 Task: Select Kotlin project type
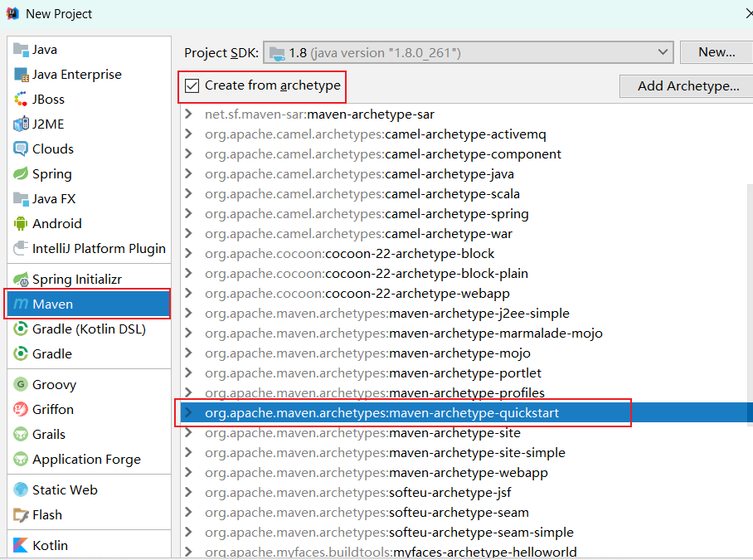89,545
